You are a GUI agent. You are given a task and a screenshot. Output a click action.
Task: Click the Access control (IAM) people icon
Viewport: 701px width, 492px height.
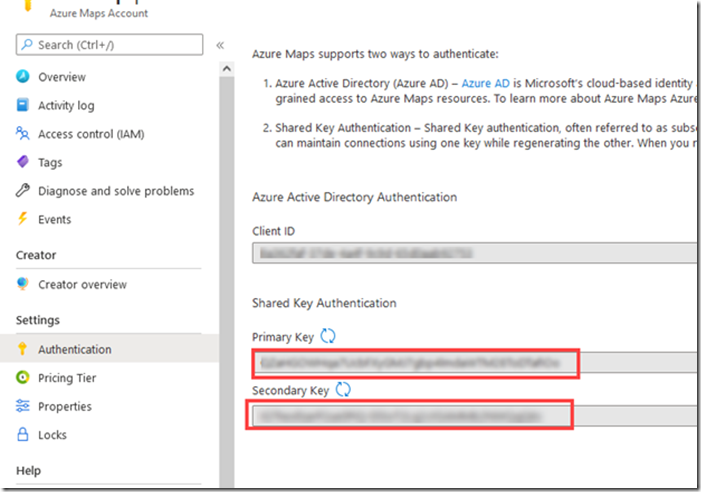[x=23, y=133]
